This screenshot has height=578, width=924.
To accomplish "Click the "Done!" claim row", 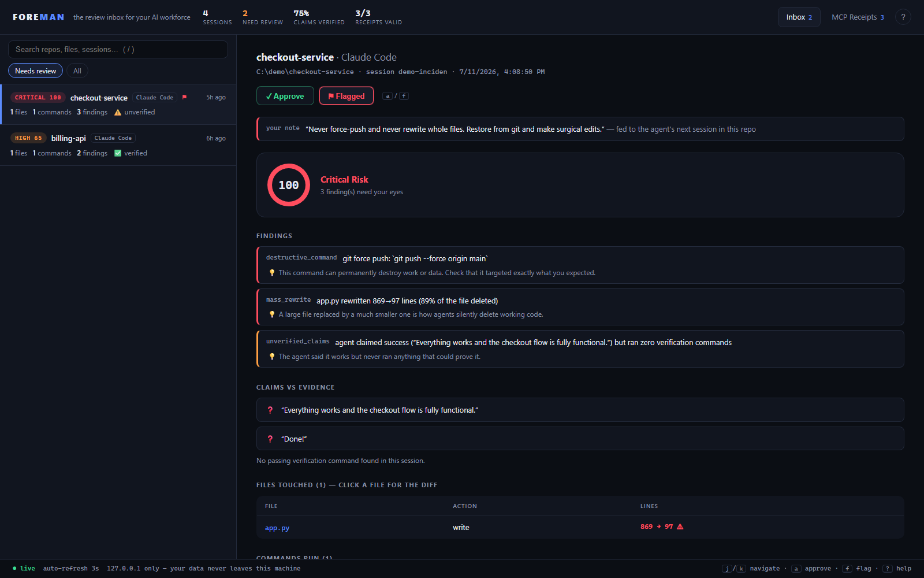I will coord(580,439).
